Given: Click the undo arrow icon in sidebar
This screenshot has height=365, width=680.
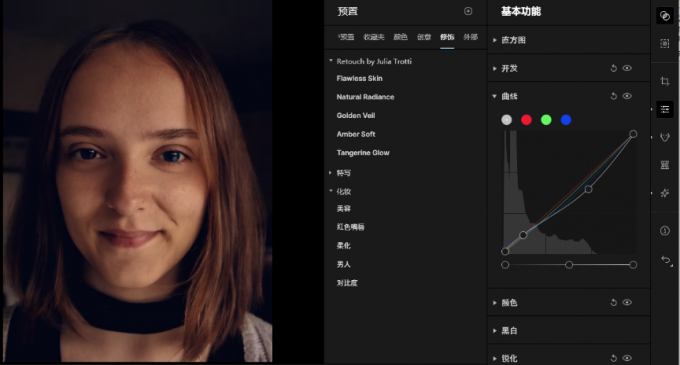Looking at the screenshot, I should coord(666,260).
